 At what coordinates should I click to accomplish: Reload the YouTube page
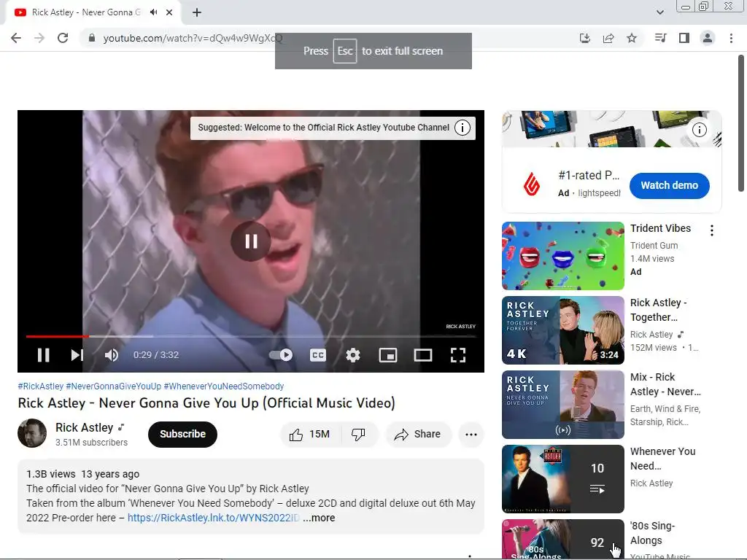pyautogui.click(x=63, y=38)
